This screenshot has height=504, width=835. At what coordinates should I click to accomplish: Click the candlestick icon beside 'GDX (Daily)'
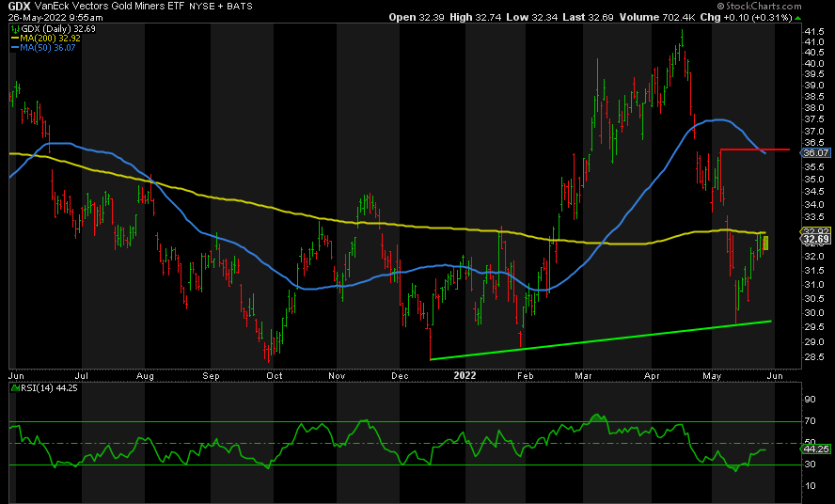(15, 29)
